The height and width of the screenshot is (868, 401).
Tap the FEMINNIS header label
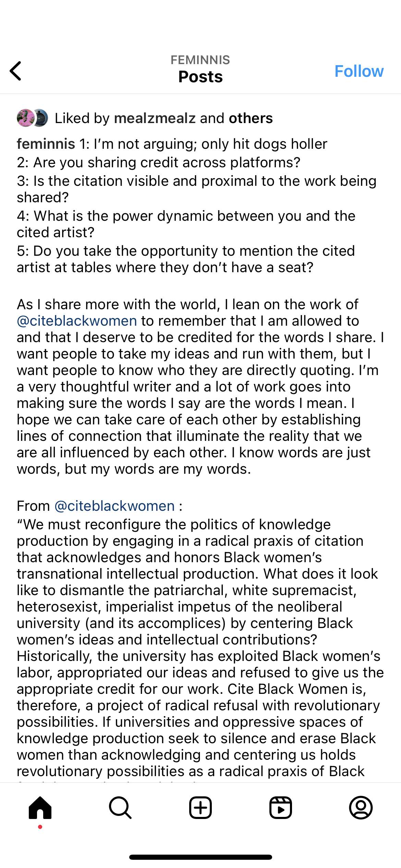coord(200,60)
